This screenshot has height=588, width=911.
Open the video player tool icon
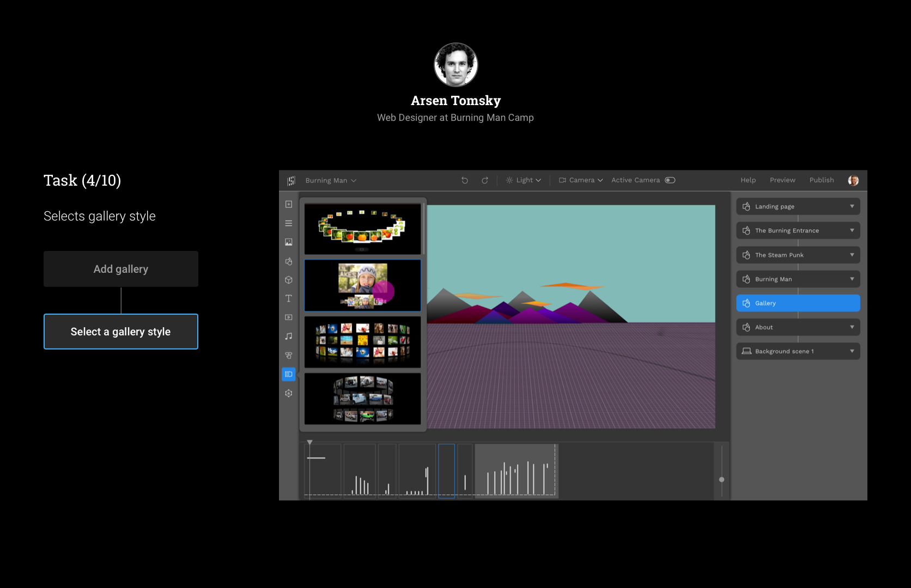[x=289, y=317]
